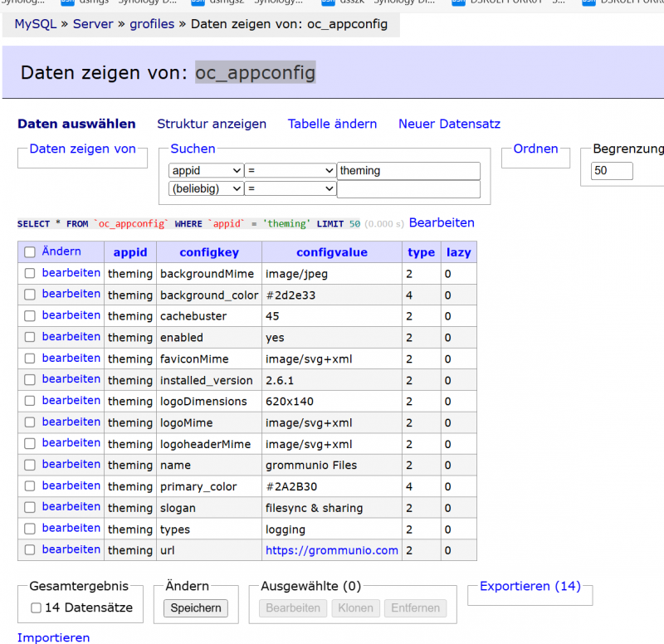Screen dimensions: 664x644
Task: Toggle the select-all checkbox in the table header
Action: coord(30,252)
